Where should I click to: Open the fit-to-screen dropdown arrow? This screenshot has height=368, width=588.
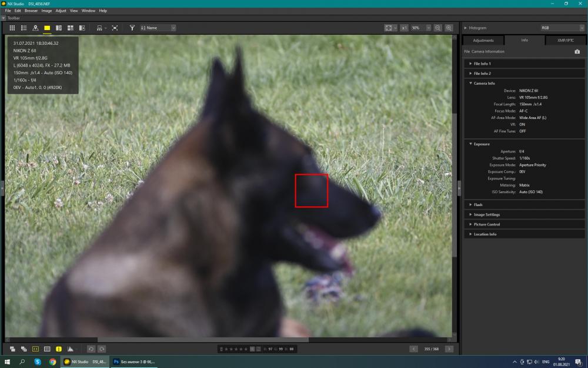pos(395,28)
